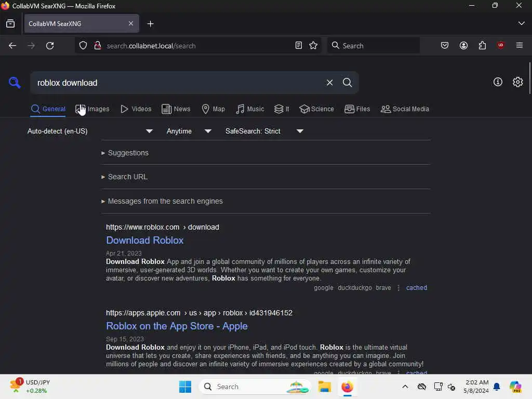This screenshot has height=399, width=532.
Task: Open the Anytime time range dropdown
Action: point(189,131)
